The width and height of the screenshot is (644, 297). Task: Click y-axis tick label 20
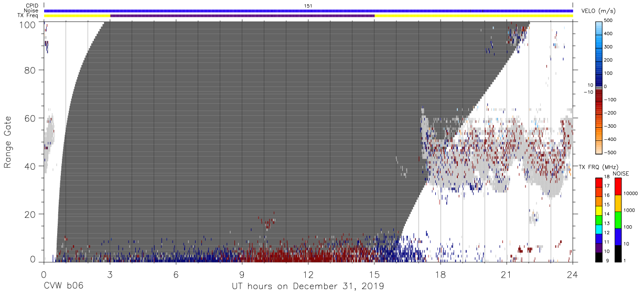pos(30,214)
